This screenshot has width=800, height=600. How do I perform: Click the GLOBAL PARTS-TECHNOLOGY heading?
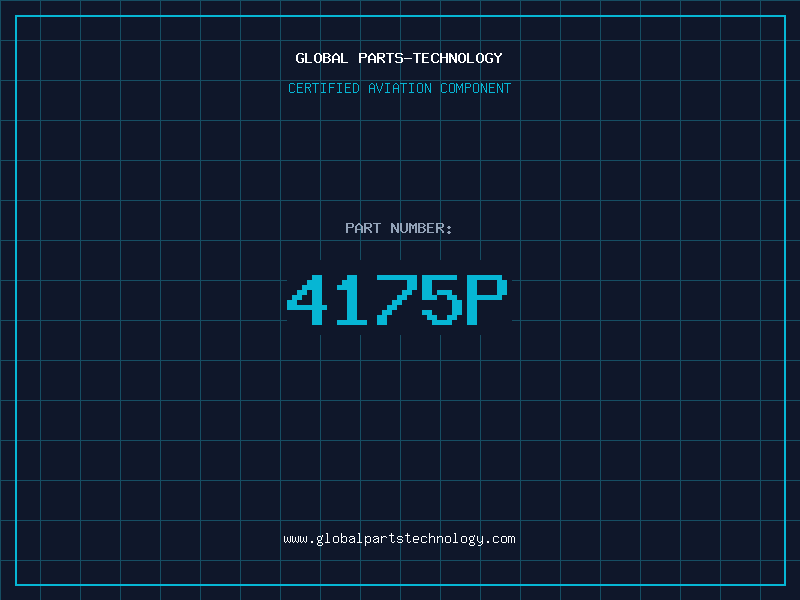click(399, 58)
